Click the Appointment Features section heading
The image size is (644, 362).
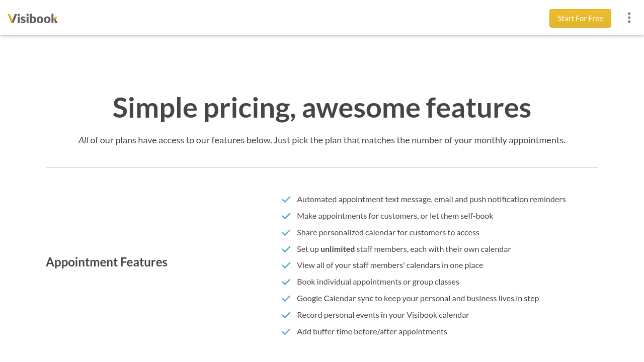(107, 262)
